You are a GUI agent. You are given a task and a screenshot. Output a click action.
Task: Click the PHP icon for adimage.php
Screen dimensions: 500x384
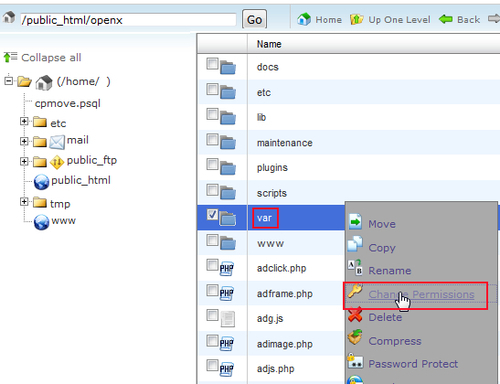[227, 344]
